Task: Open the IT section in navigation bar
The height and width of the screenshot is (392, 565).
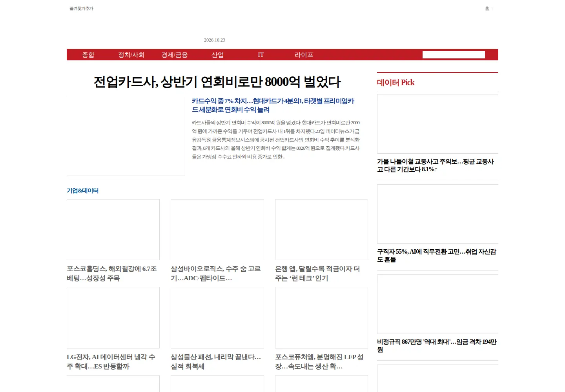Action: click(261, 55)
